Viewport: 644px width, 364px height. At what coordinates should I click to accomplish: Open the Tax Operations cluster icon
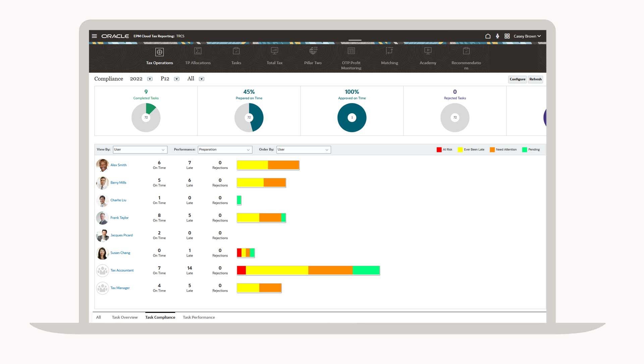[159, 52]
